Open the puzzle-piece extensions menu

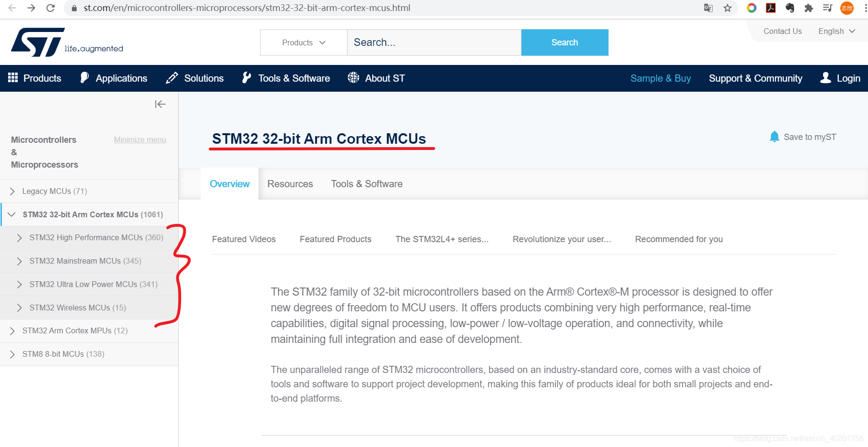pos(809,8)
